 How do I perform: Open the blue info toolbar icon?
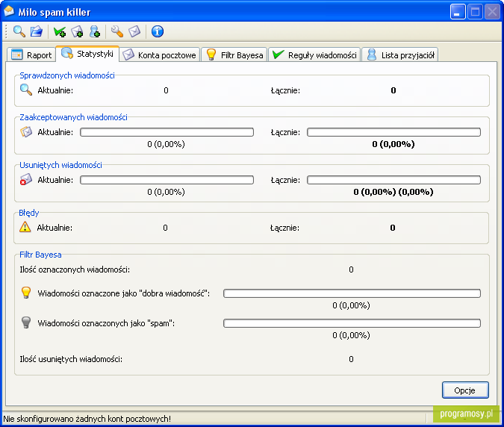(158, 31)
